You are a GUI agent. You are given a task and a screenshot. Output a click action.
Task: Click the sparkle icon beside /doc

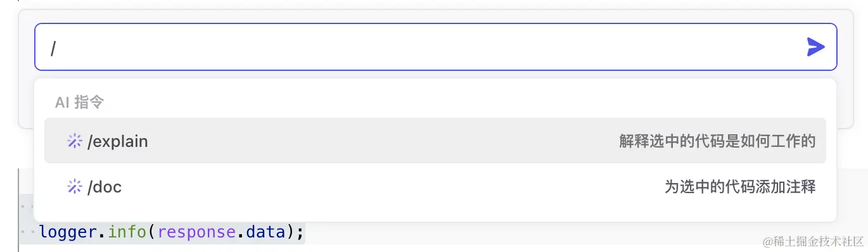(x=75, y=187)
